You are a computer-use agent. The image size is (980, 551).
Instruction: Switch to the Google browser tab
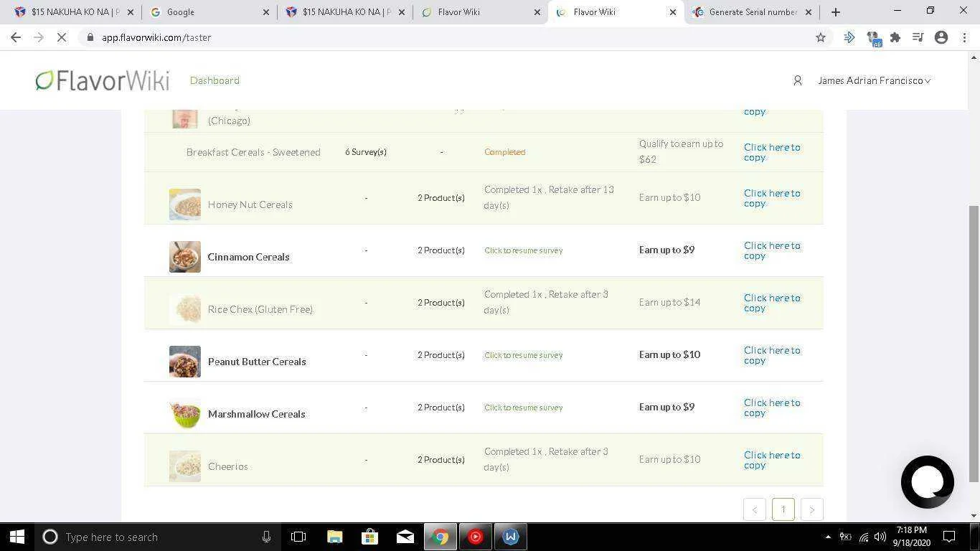coord(208,12)
